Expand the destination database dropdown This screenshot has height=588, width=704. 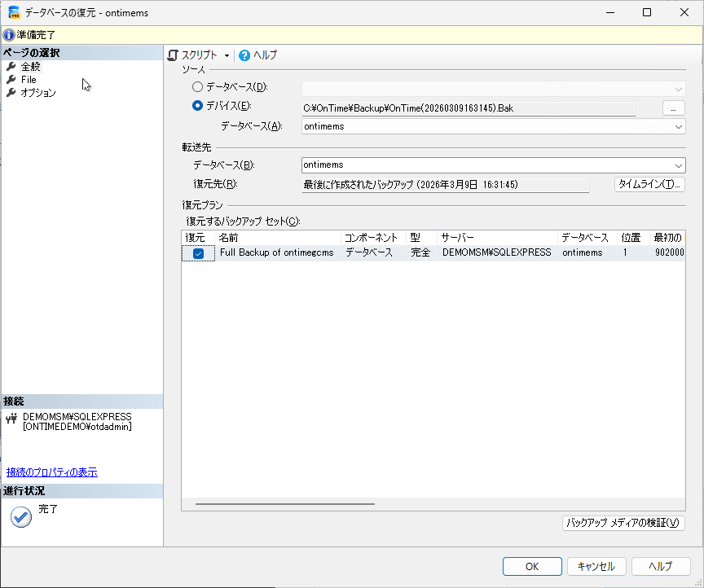[679, 165]
